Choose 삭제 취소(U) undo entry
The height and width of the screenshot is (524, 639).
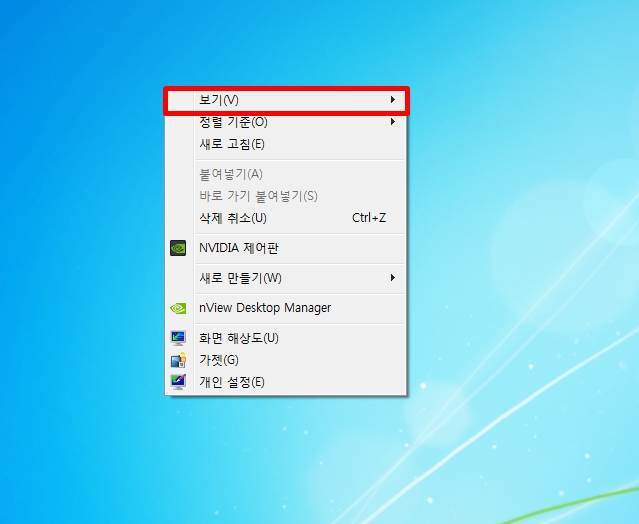tap(286, 218)
